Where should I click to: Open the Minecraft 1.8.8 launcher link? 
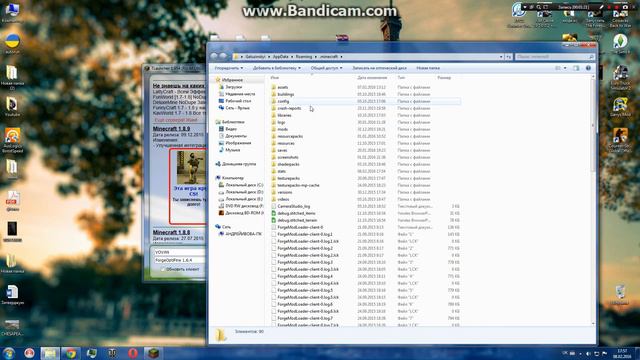[x=171, y=233]
